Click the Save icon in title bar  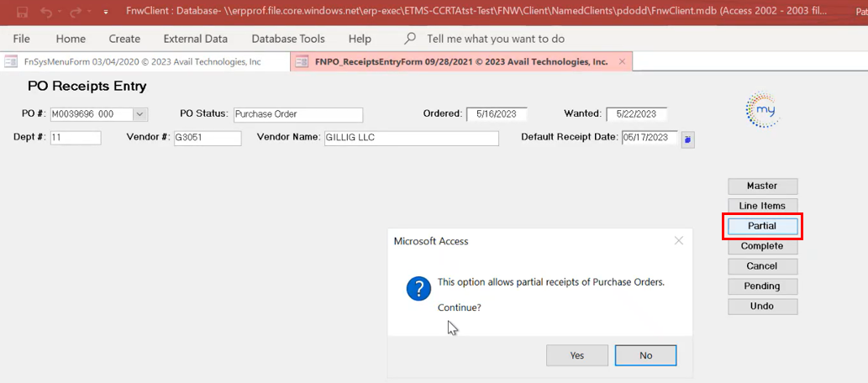click(x=22, y=13)
